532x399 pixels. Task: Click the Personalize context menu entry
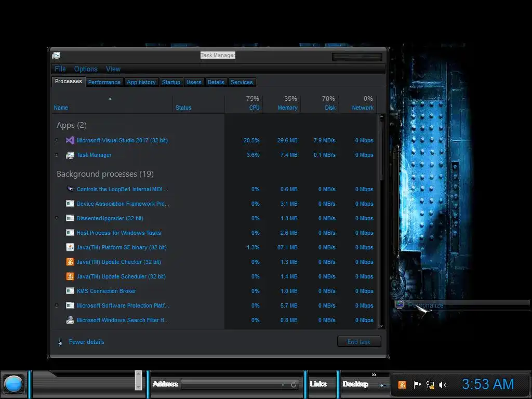[462, 304]
